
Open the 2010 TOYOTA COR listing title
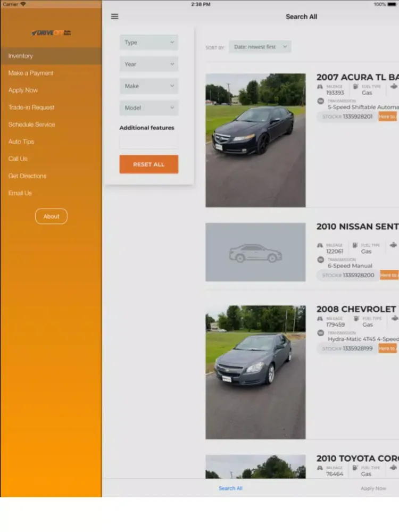(358, 459)
